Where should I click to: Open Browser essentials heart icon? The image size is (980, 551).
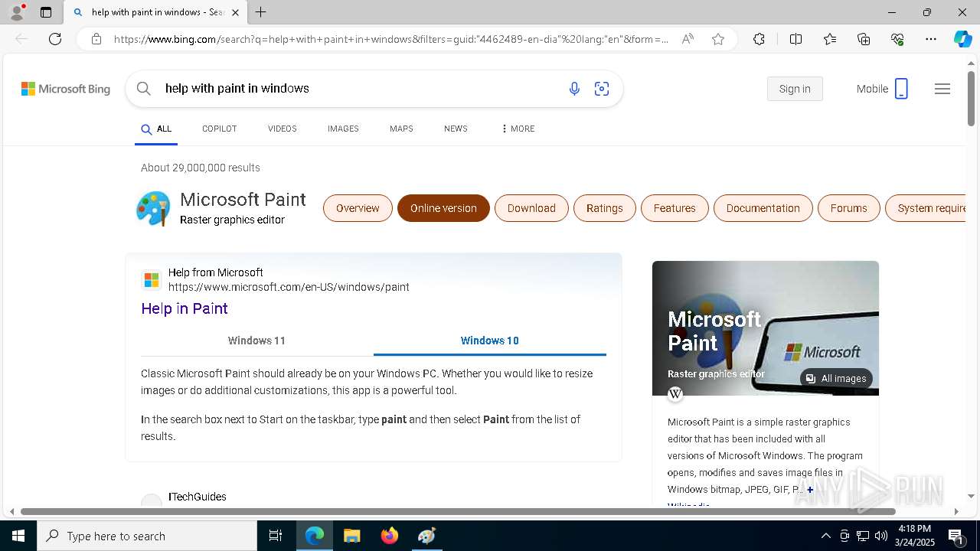[x=897, y=39]
